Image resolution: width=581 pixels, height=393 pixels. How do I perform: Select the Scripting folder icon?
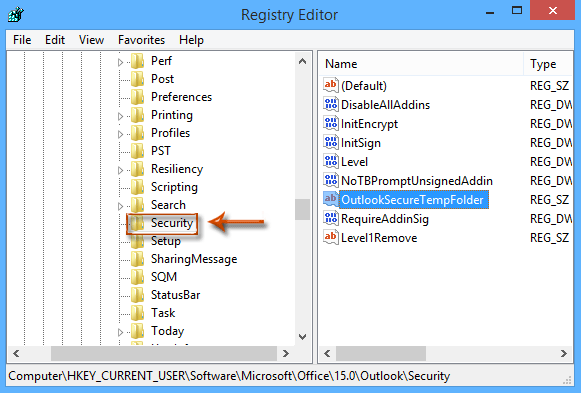(x=137, y=187)
